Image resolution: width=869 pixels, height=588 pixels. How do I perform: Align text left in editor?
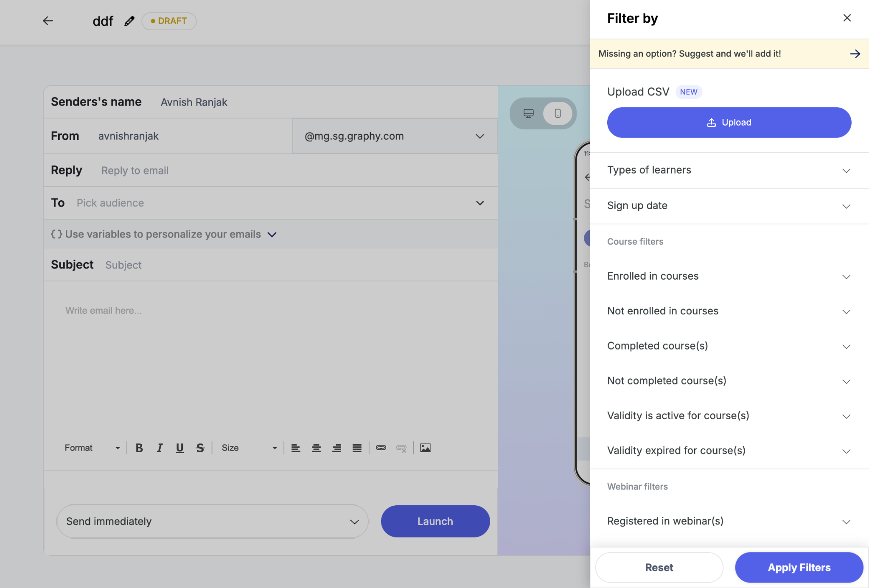tap(296, 448)
